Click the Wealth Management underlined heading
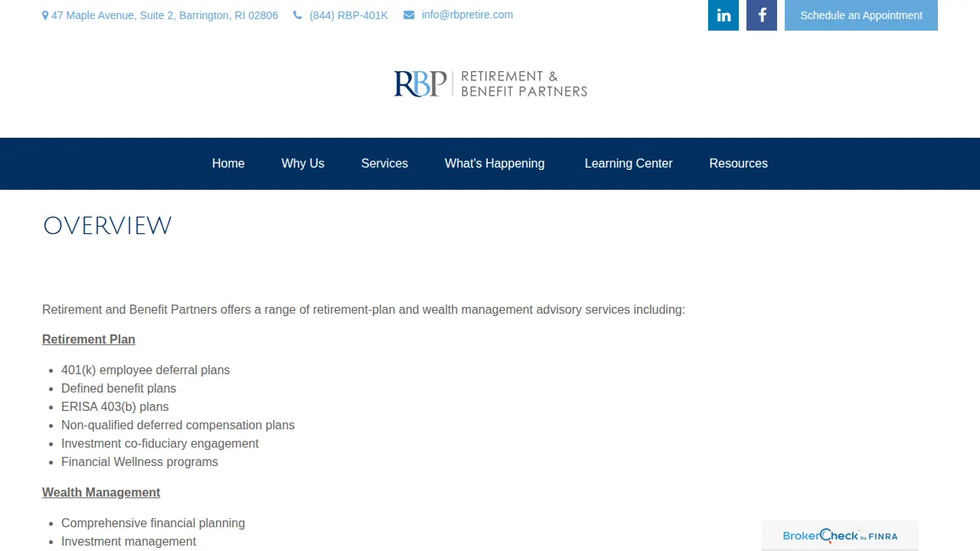Viewport: 980px width, 551px height. coord(101,493)
